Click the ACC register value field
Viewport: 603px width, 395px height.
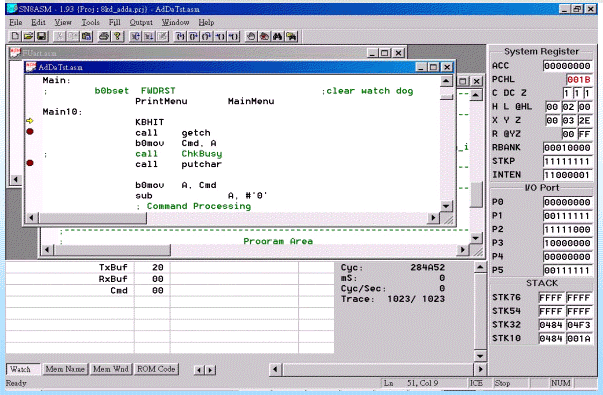[567, 66]
